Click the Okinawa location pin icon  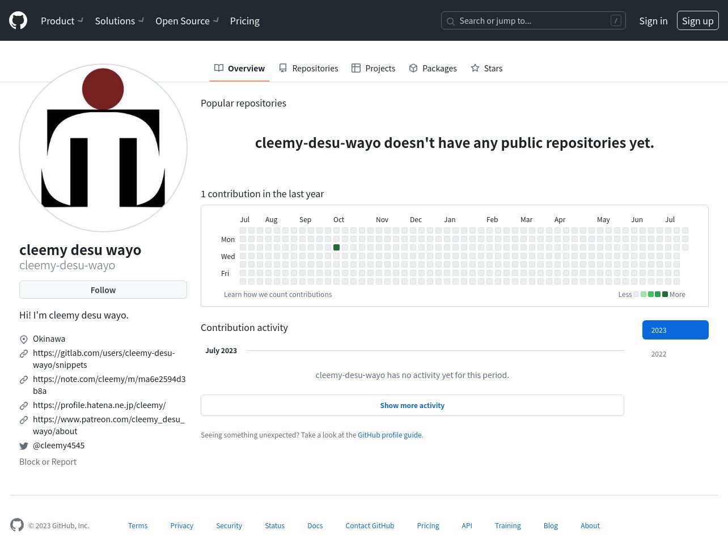coord(24,340)
